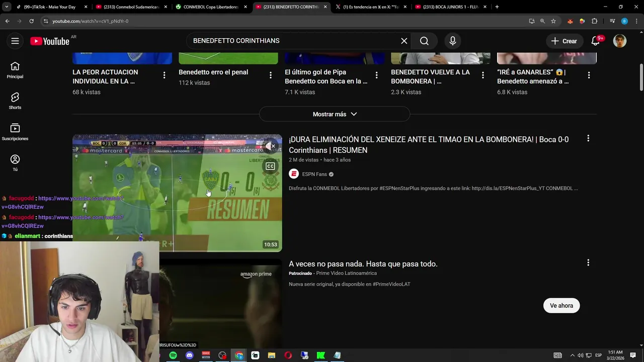Open options for El último gol de Pipa
644x362 pixels.
pos(377,75)
